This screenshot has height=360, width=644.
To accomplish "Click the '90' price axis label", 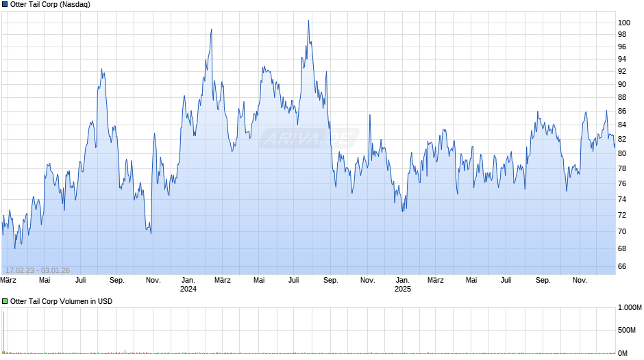I will coord(622,85).
